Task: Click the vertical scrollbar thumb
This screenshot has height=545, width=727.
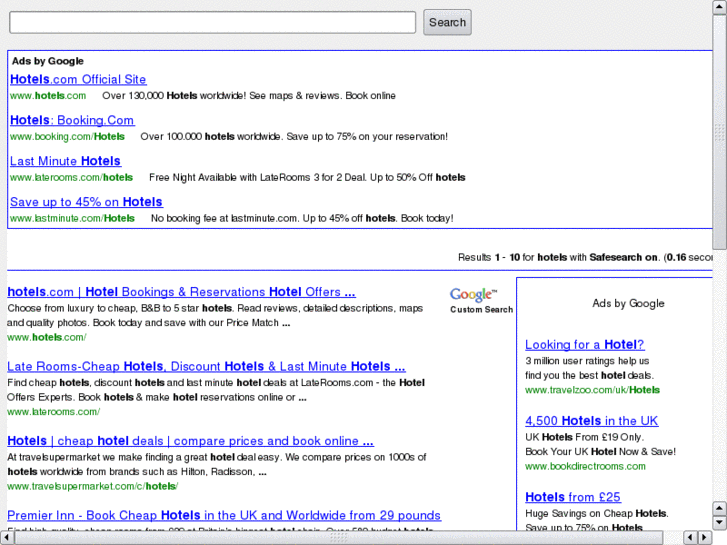Action: tap(719, 132)
